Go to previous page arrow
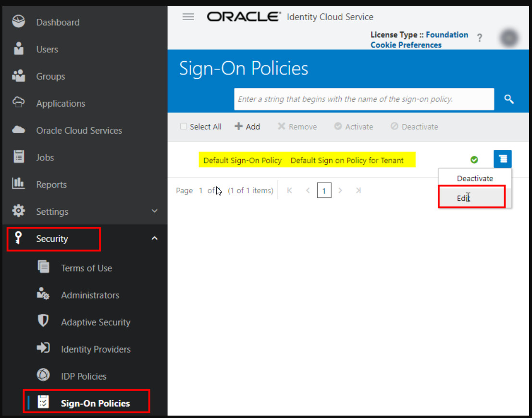The width and height of the screenshot is (532, 418). pos(308,190)
